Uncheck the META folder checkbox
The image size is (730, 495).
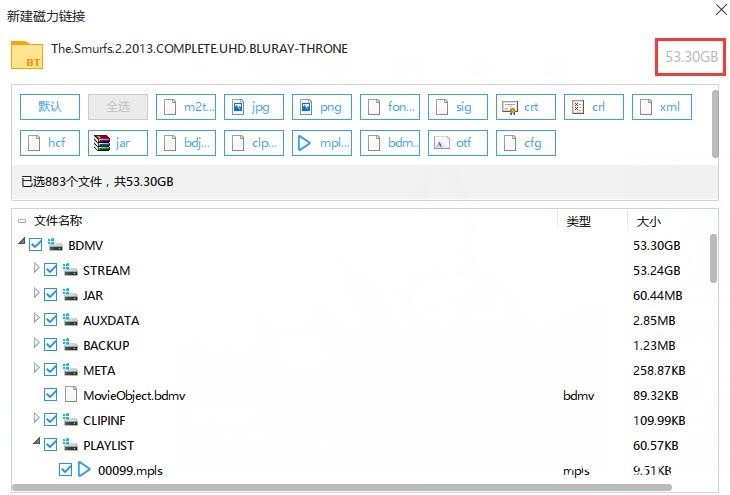point(50,370)
